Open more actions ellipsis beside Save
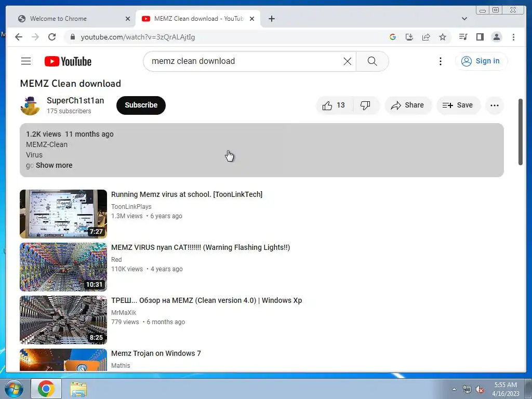 [x=495, y=105]
